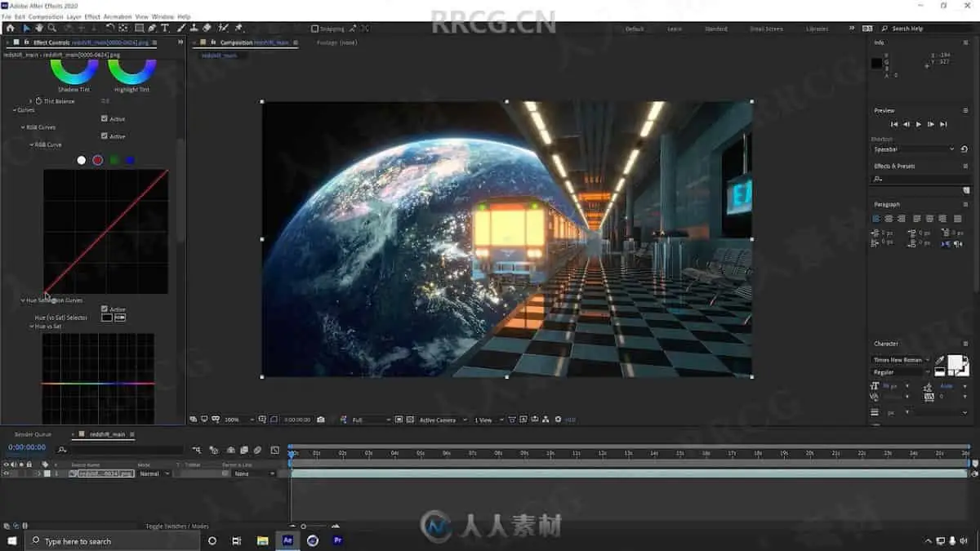The height and width of the screenshot is (551, 980).
Task: Select the Hand tool in the toolbar
Action: pyautogui.click(x=38, y=28)
